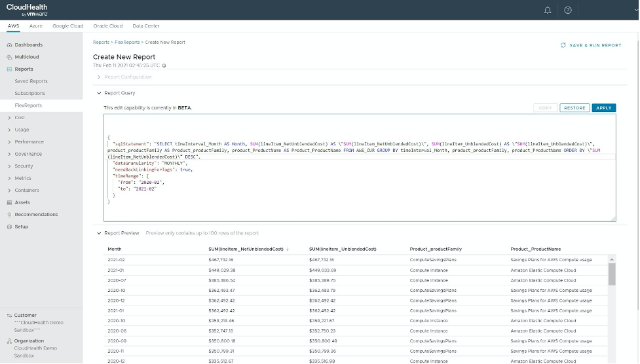The width and height of the screenshot is (640, 364).
Task: Click the SUM(lineItem_UnblendedCost) column header
Action: tap(343, 249)
